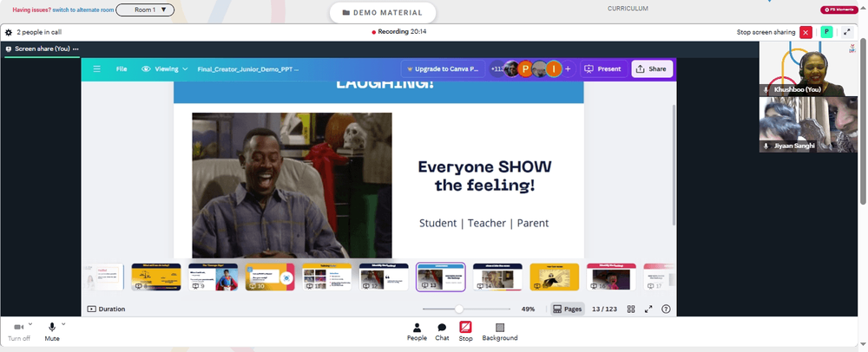The image size is (868, 352).
Task: Mute the microphone
Action: 52,331
